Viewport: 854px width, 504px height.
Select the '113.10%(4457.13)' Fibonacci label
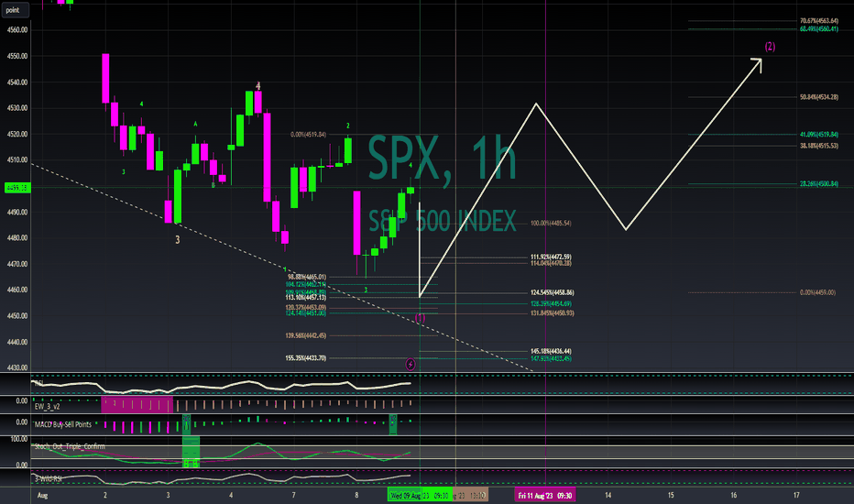point(305,298)
